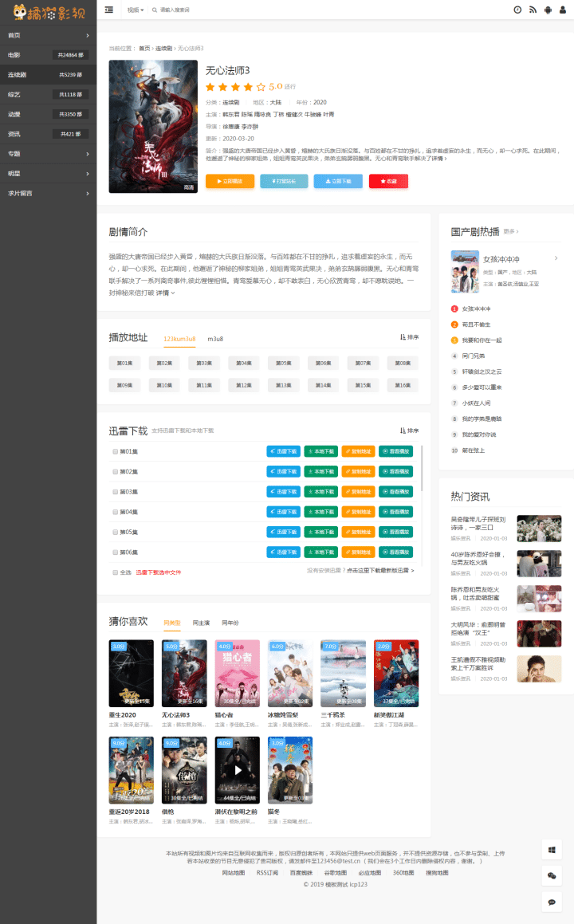Check the 全选 select-all checkbox
Viewport: 574px width, 924px height.
tap(116, 572)
